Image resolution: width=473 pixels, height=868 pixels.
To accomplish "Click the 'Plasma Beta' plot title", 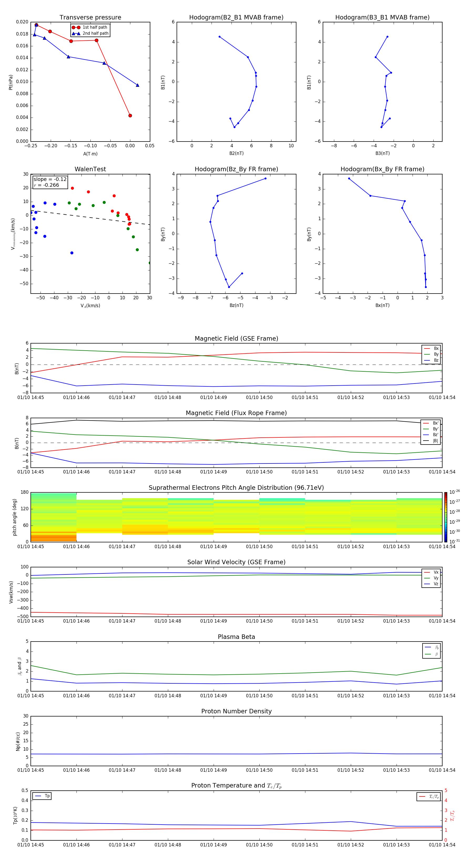I will [x=236, y=637].
